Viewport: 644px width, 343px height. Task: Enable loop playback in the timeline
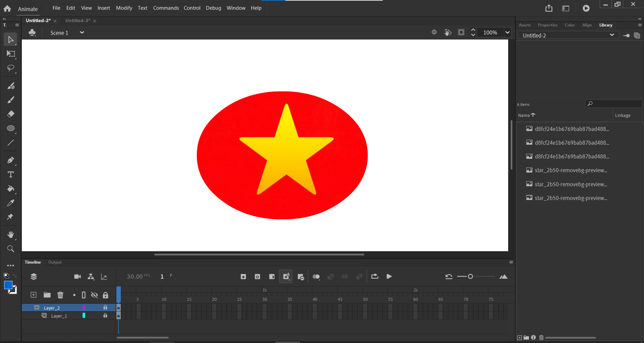[x=375, y=276]
